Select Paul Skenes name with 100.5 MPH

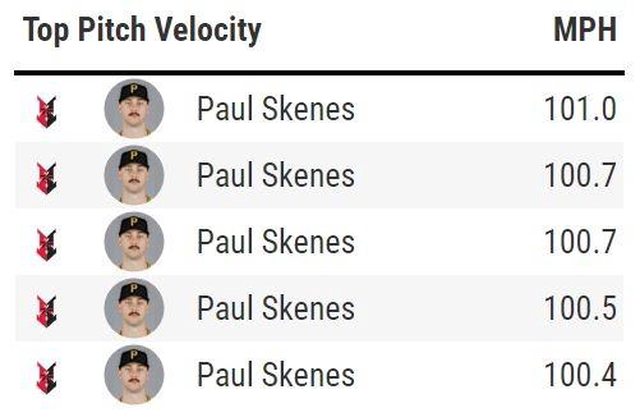click(x=276, y=308)
